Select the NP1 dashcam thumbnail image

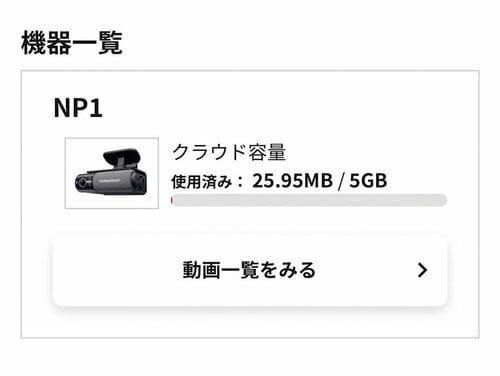click(x=112, y=173)
